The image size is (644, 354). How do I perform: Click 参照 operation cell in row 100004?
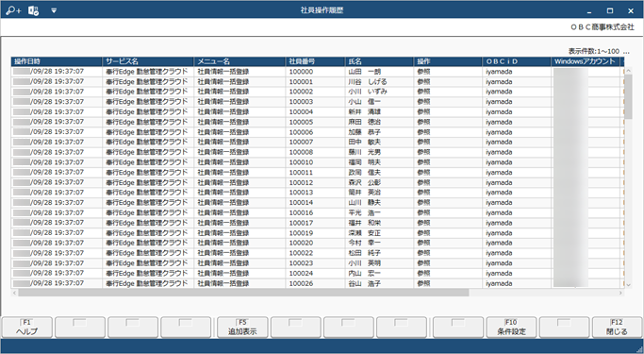[448, 111]
